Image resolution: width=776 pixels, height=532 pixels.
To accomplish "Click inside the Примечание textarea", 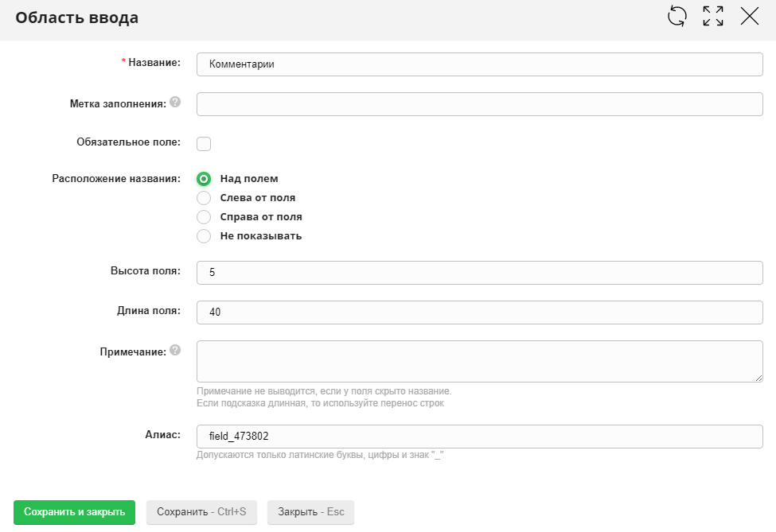I will coord(479,361).
